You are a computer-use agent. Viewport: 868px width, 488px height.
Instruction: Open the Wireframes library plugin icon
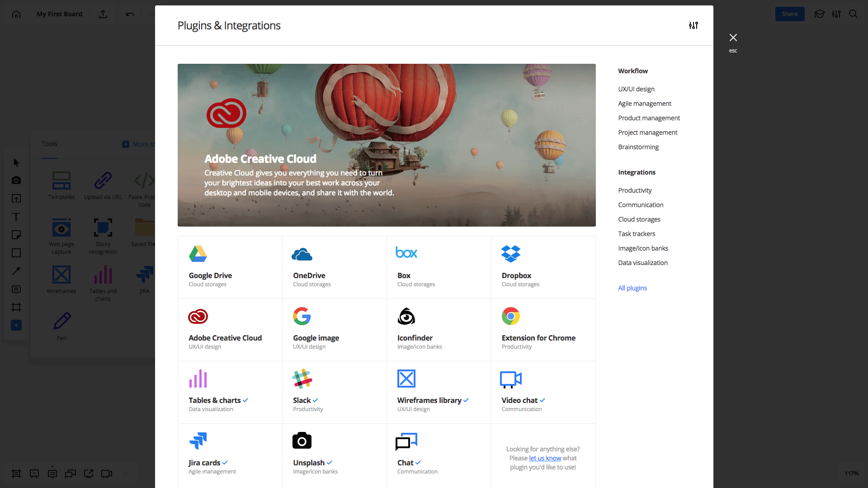(x=406, y=379)
